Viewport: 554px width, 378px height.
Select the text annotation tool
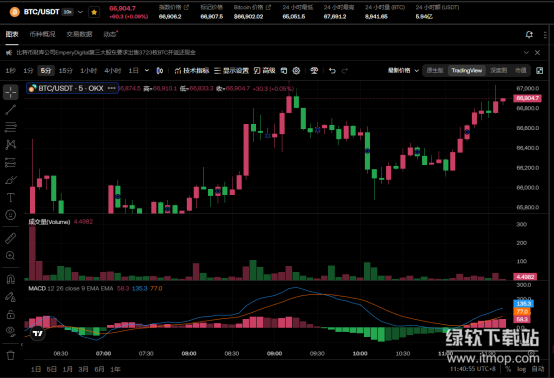[x=11, y=197]
